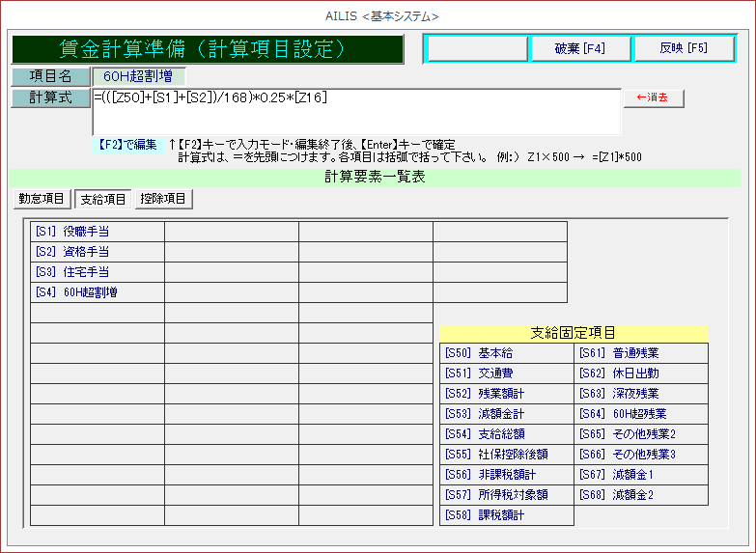Click the 項目名 field showing 60H超割増
Image resolution: width=756 pixels, height=553 pixels.
[x=137, y=76]
